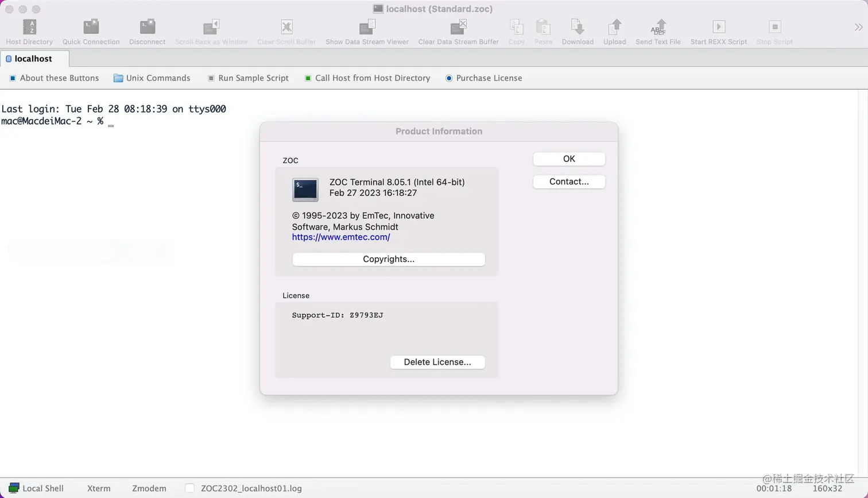Click the Delete License... button
The height and width of the screenshot is (498, 868).
[x=437, y=362]
